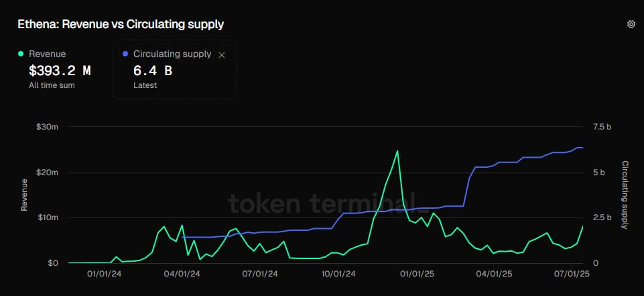644x296 pixels.
Task: Click the 7.5 b right axis label
Action: pos(604,127)
